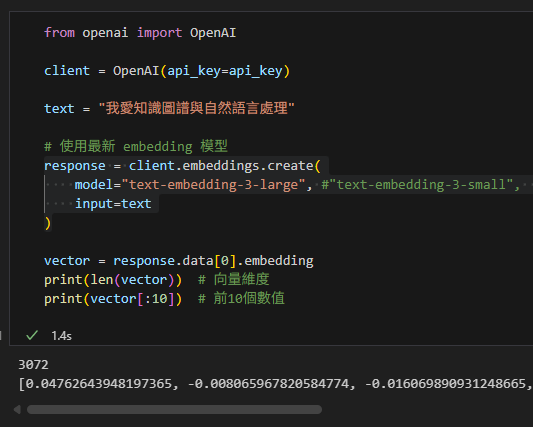
Task: Click the output number -0.008065967820584774
Action: point(269,384)
